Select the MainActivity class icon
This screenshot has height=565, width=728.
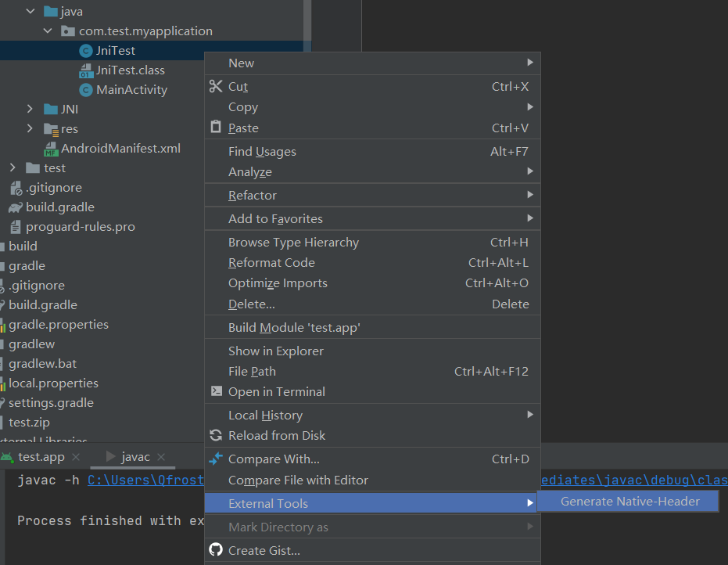[x=86, y=90]
